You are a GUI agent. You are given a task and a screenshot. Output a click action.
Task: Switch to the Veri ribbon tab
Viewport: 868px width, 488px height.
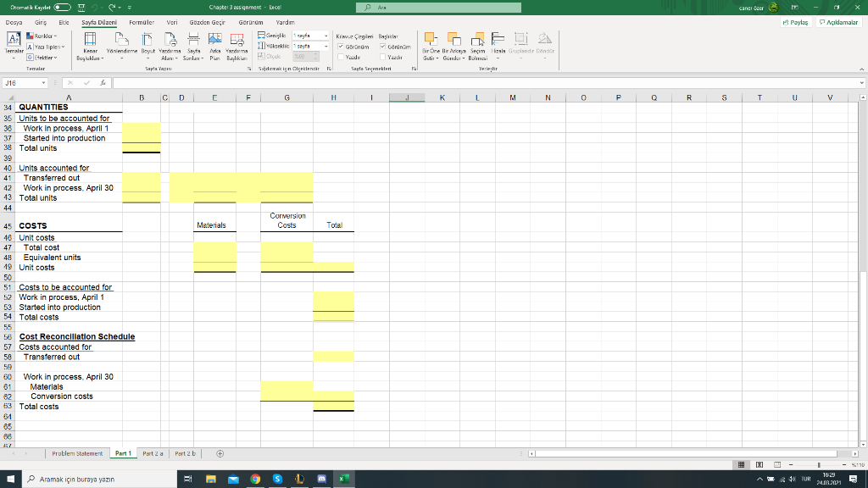point(172,23)
